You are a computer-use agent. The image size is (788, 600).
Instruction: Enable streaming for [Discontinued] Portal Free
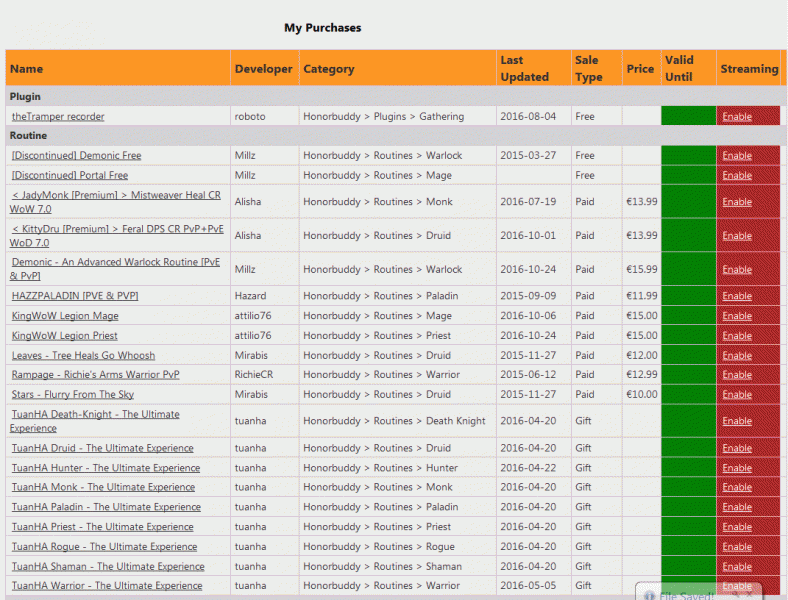(737, 175)
